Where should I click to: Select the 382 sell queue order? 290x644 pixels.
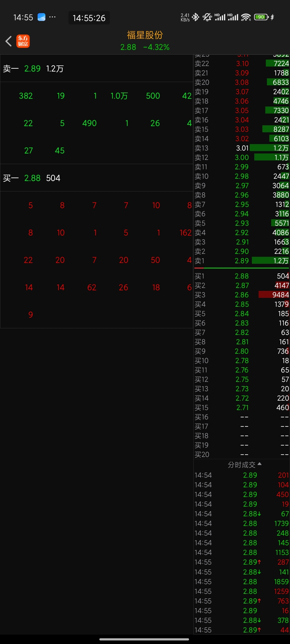coord(26,96)
